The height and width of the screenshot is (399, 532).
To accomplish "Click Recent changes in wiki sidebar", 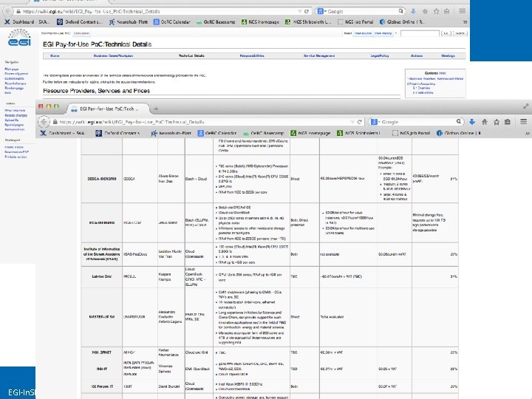I will coord(16,83).
